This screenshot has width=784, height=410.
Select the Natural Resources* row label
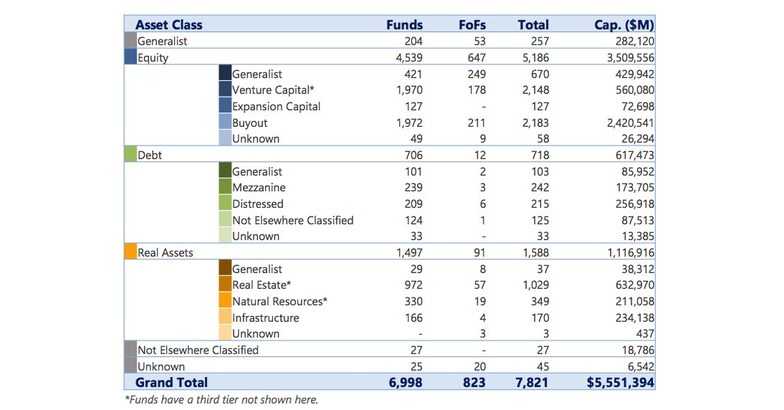click(x=280, y=302)
